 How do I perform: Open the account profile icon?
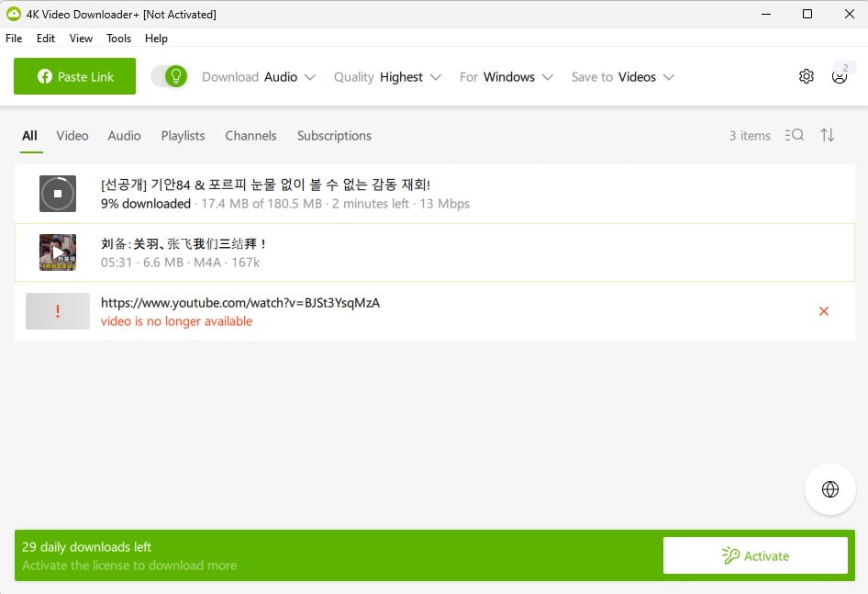(839, 77)
